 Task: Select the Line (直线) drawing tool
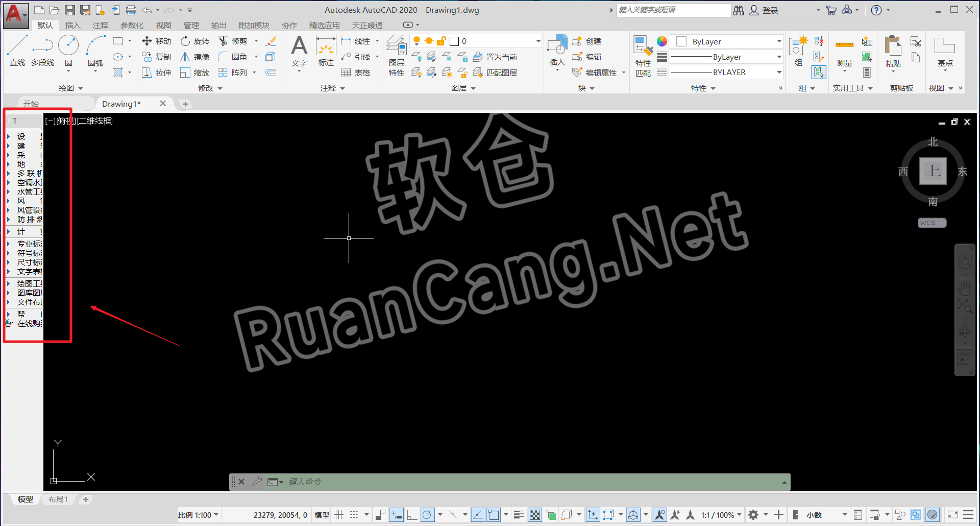(17, 51)
